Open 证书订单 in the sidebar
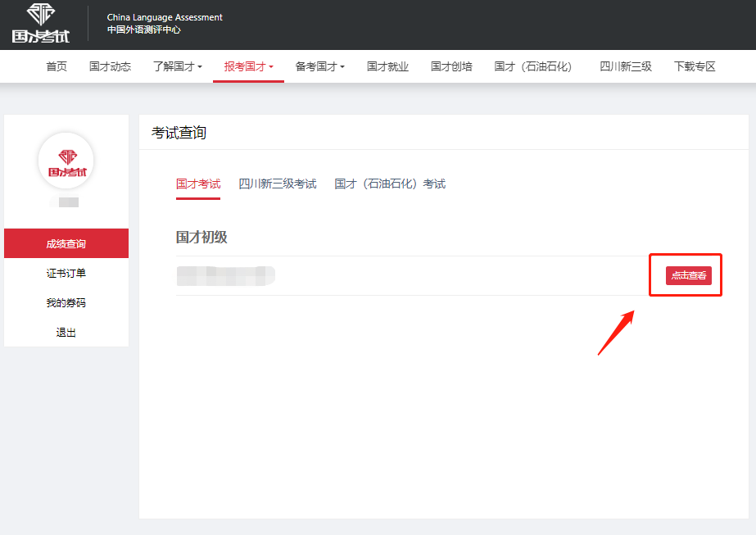Viewport: 756px width, 535px height. coord(66,274)
